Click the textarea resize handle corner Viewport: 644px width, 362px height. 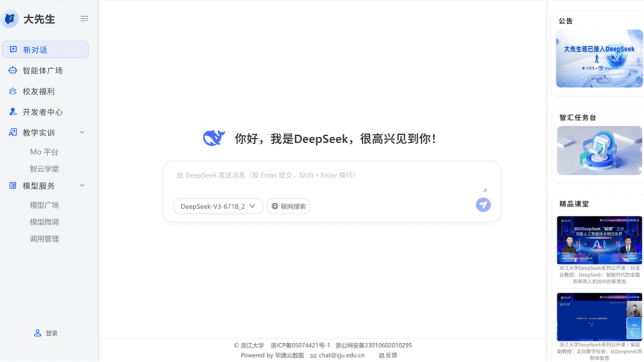click(x=485, y=189)
